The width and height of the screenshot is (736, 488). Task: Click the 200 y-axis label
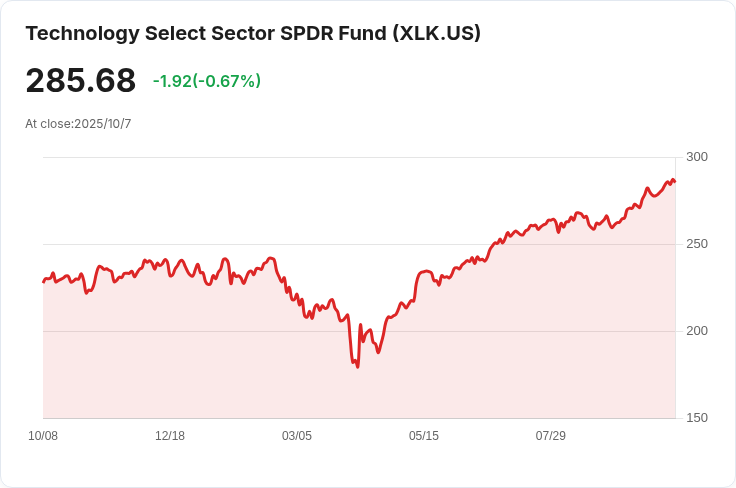click(x=697, y=331)
